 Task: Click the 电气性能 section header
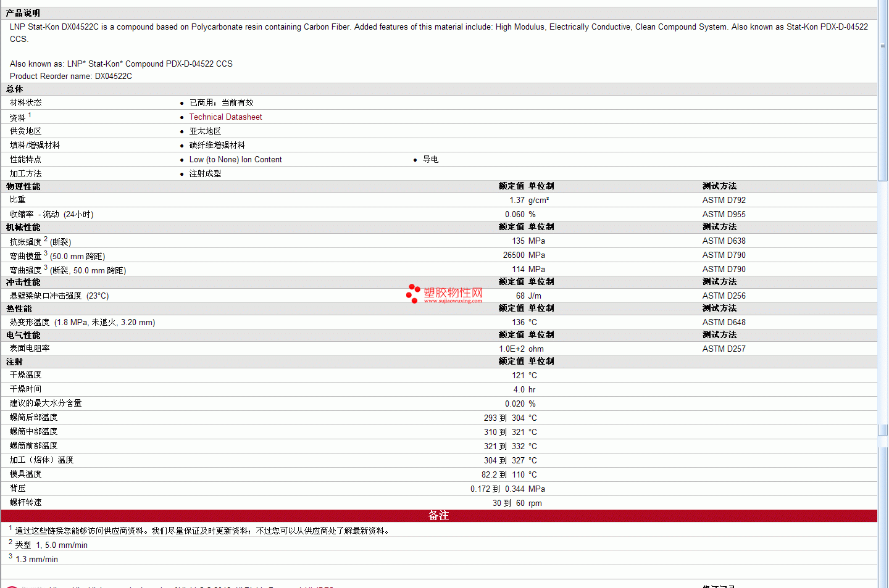[x=23, y=335]
